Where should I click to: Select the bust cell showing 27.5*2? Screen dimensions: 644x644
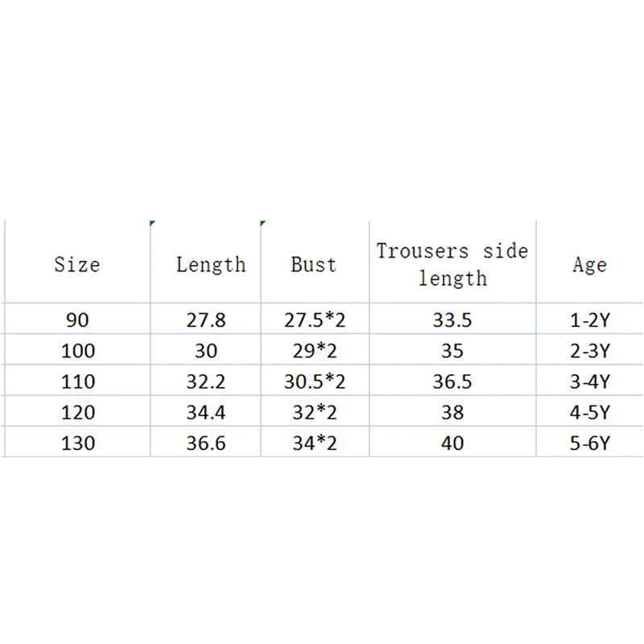pyautogui.click(x=315, y=320)
